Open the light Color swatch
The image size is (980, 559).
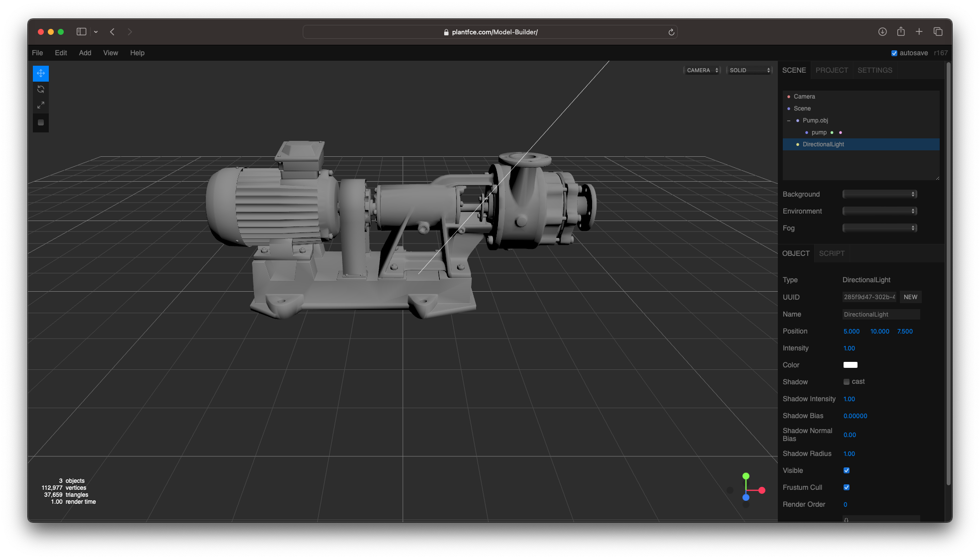tap(850, 365)
